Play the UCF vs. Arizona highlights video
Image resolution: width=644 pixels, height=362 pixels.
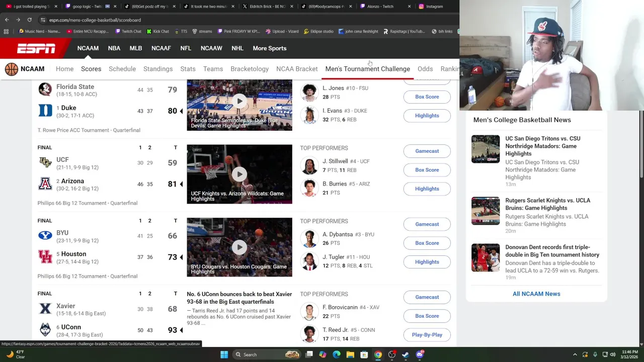pos(239,174)
